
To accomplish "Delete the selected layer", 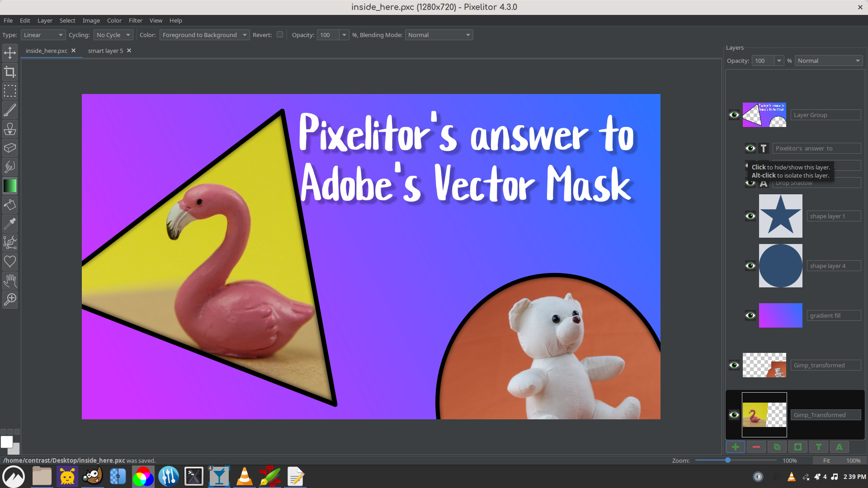I will [x=756, y=446].
